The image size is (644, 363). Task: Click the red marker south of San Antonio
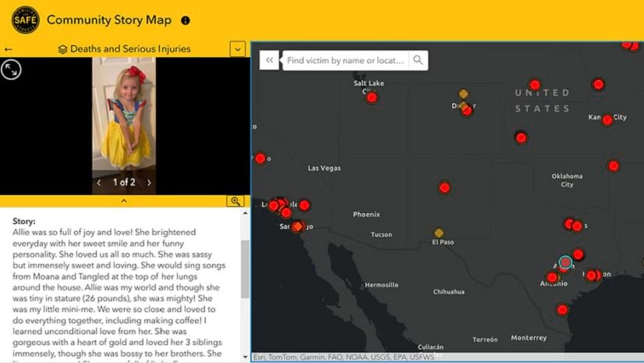pos(562,310)
